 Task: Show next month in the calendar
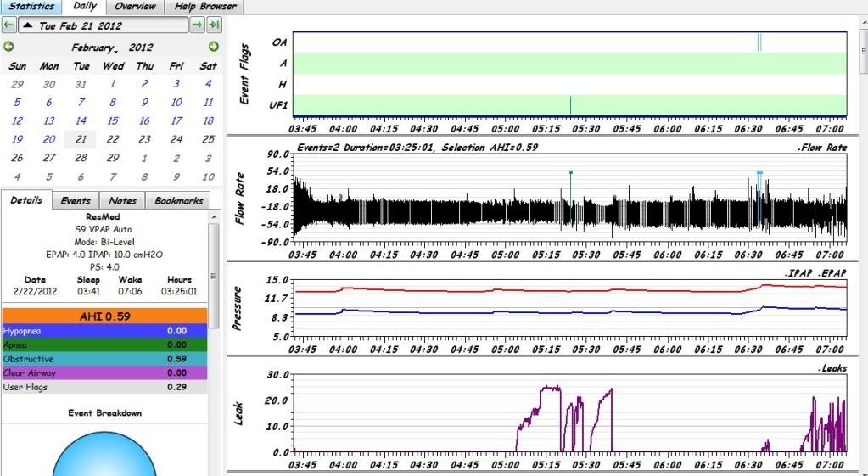(x=214, y=47)
